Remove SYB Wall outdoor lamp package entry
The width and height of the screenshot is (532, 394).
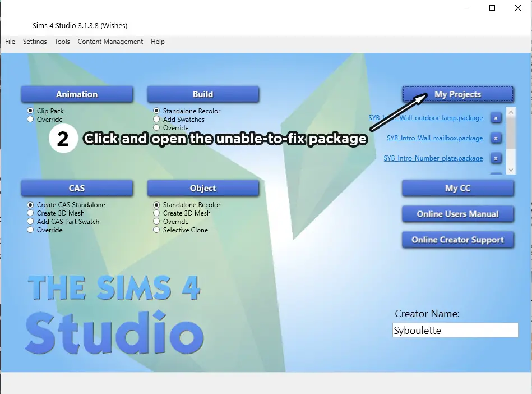[x=496, y=118]
